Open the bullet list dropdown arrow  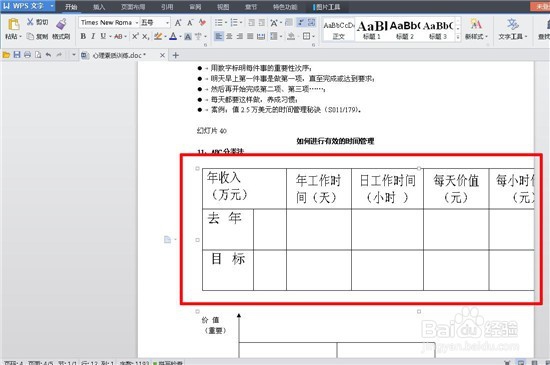(226, 23)
